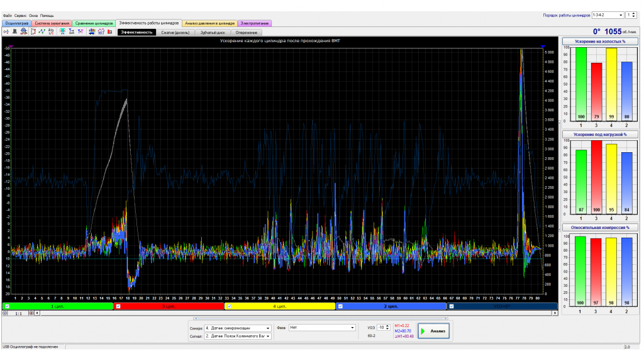
Task: Open the cylinder firing order 1-3-4-2 dropdown
Action: click(x=608, y=15)
